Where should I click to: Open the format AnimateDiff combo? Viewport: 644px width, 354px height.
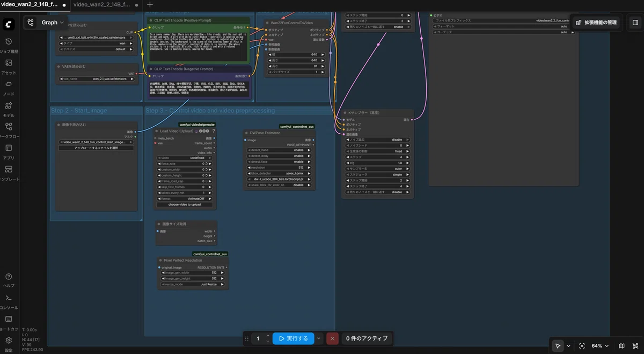pos(184,199)
